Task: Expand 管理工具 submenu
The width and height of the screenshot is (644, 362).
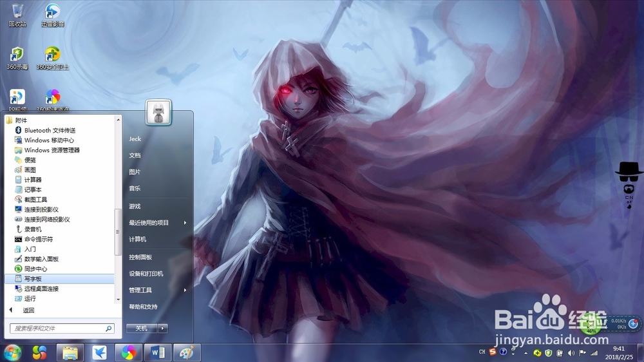Action: pos(158,290)
